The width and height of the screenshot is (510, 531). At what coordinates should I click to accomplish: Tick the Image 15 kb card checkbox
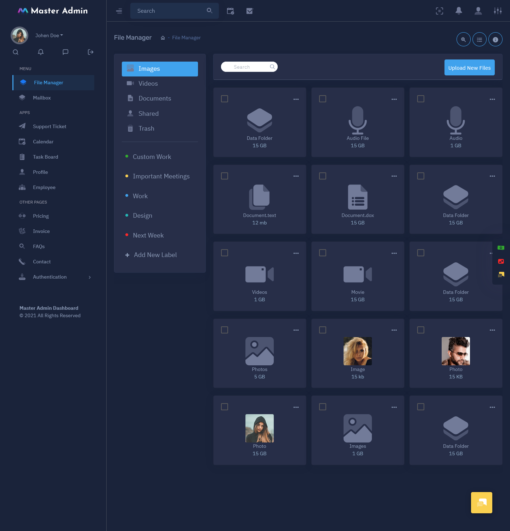pyautogui.click(x=323, y=330)
